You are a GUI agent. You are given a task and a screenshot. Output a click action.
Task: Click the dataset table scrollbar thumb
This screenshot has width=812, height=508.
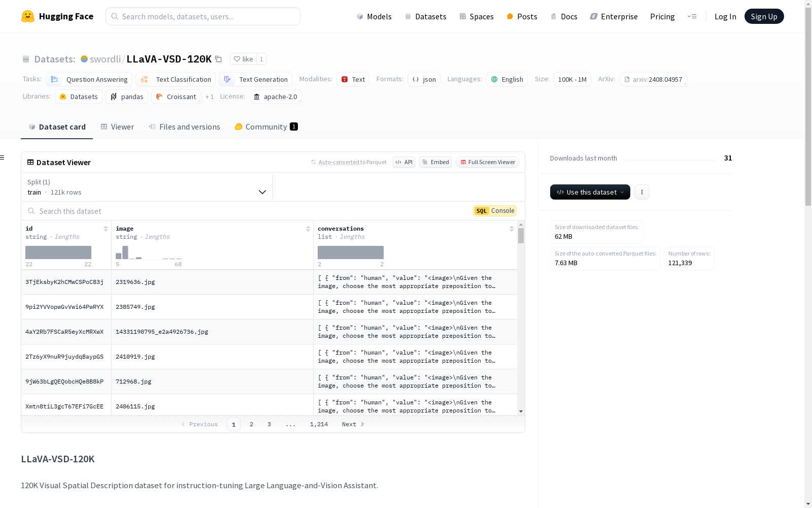(521, 236)
